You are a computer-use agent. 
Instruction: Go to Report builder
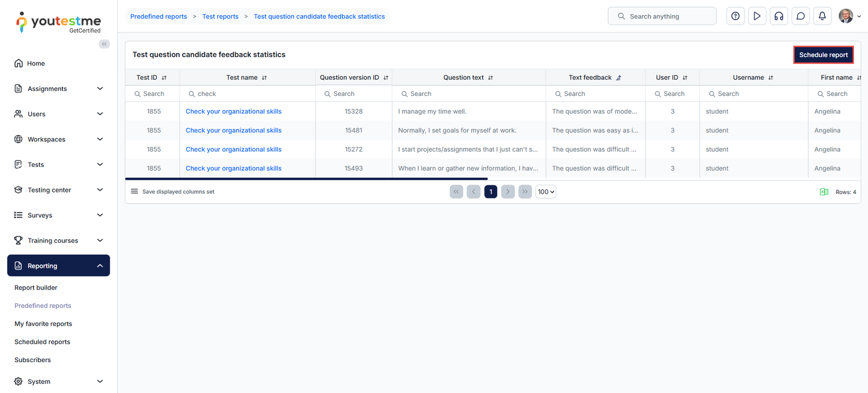[36, 288]
